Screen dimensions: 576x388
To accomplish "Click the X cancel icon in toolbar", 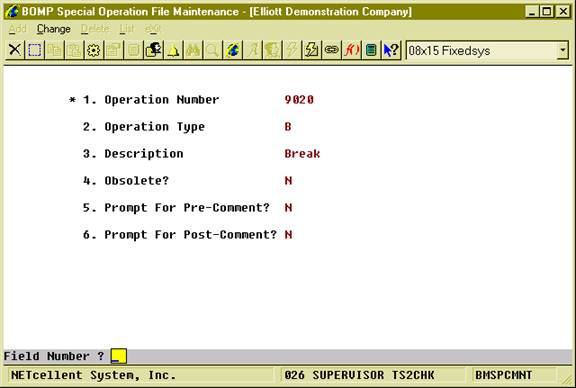I will point(15,50).
